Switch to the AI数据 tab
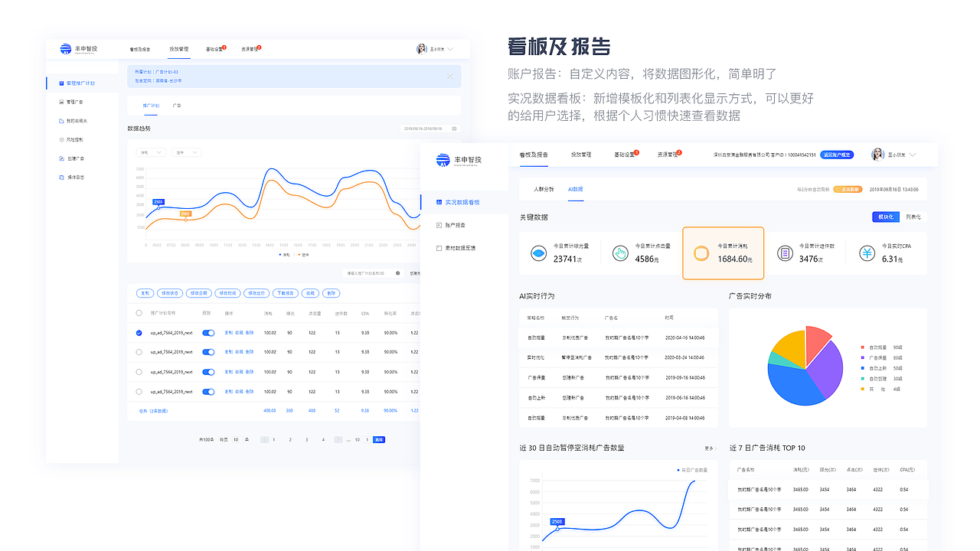Viewport: 980px width, 551px height. [x=575, y=189]
